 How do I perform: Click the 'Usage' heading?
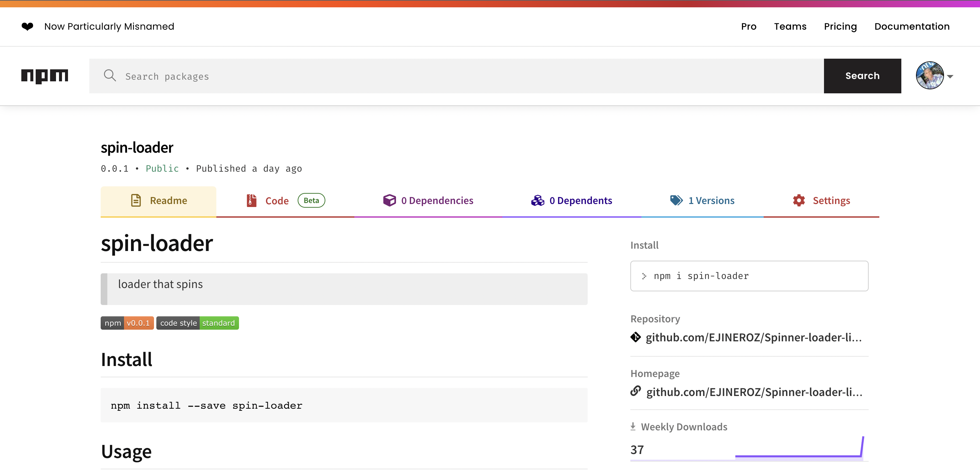[x=126, y=452]
